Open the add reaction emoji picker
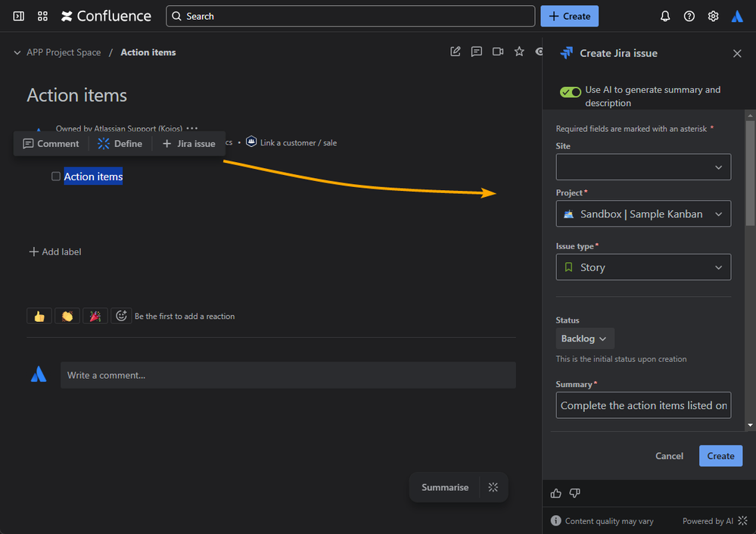 pos(121,316)
